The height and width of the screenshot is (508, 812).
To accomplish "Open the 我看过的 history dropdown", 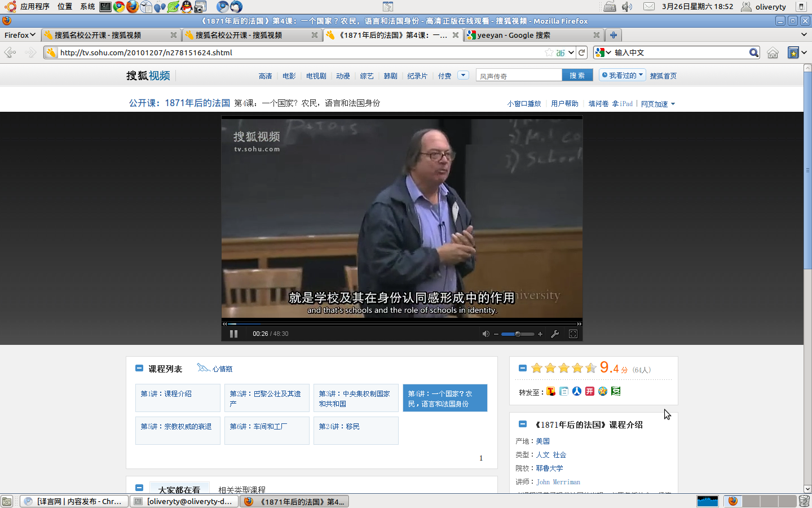I will (x=622, y=75).
